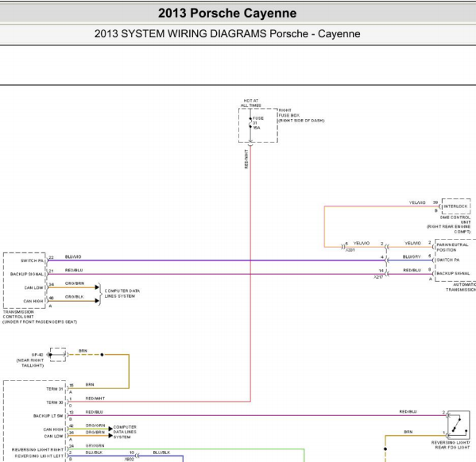Image resolution: width=476 pixels, height=462 pixels.
Task: Click the X217 connector label
Action: point(378,277)
